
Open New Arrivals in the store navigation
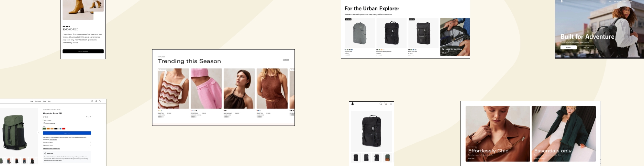click(38, 101)
